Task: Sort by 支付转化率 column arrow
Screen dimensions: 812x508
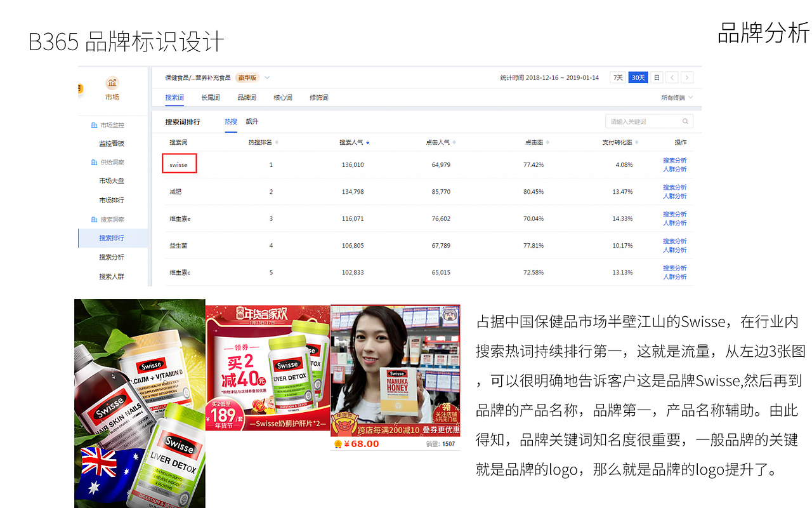Action: pos(636,142)
